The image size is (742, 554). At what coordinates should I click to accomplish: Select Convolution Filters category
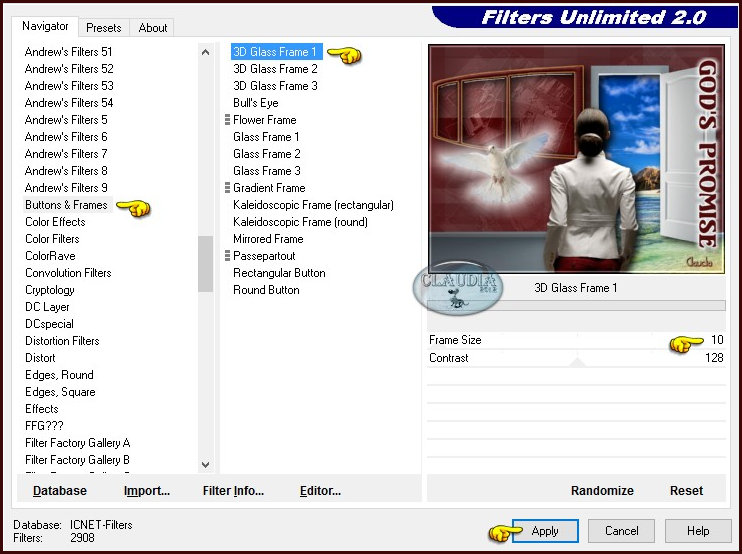(68, 273)
